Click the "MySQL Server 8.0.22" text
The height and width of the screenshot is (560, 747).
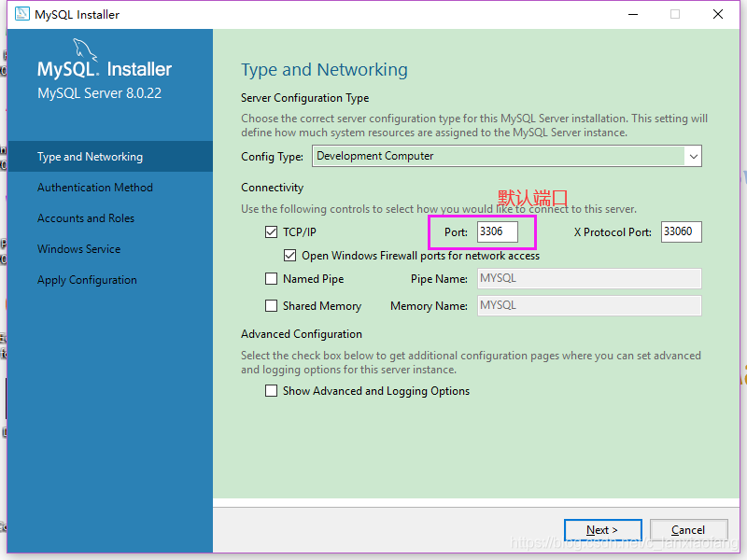click(x=100, y=93)
